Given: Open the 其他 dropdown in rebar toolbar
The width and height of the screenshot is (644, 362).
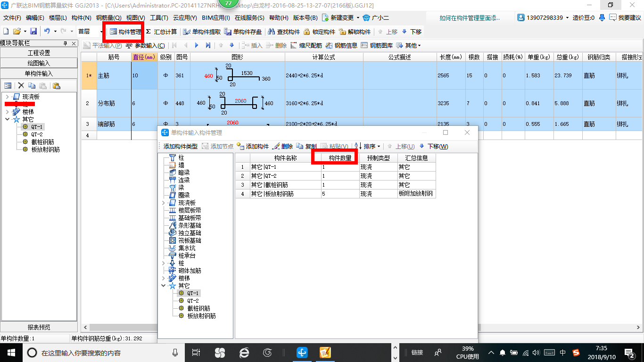Looking at the screenshot, I should coord(408,46).
